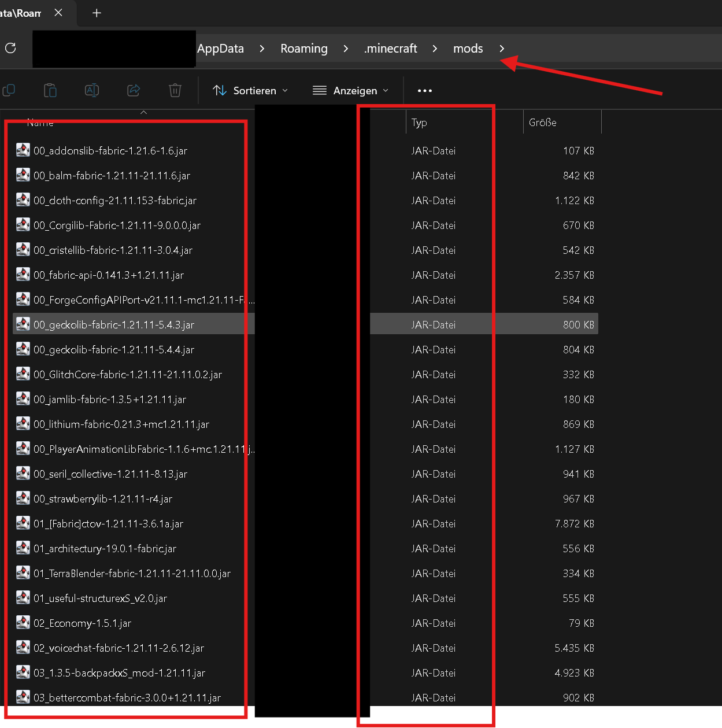Expand chevron after AppData breadcrumb
The image size is (722, 728).
262,49
